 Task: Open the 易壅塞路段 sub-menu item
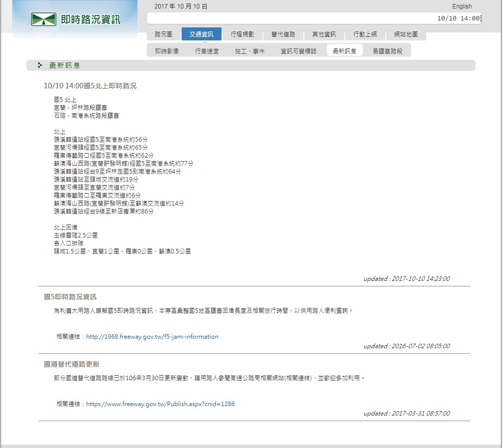pyautogui.click(x=387, y=51)
